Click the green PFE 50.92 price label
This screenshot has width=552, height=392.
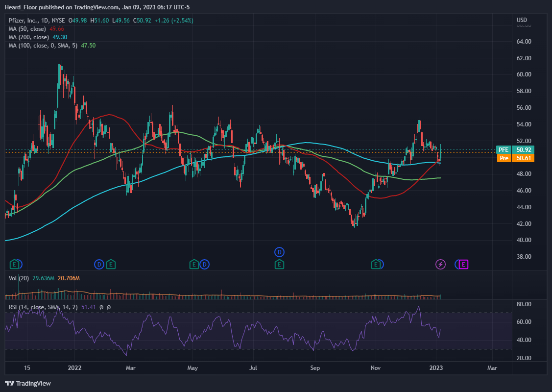point(515,150)
